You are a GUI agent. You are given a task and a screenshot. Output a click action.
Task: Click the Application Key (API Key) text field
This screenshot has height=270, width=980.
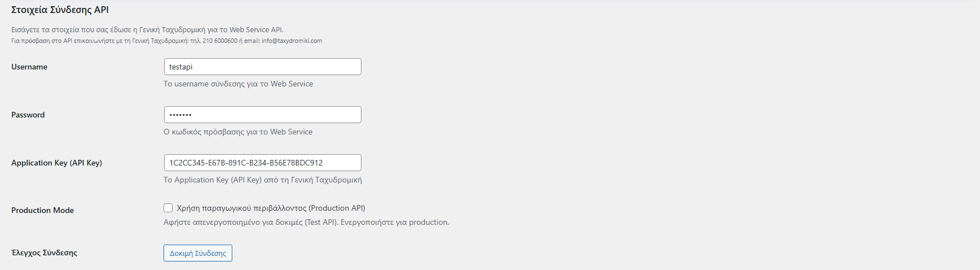tap(262, 163)
